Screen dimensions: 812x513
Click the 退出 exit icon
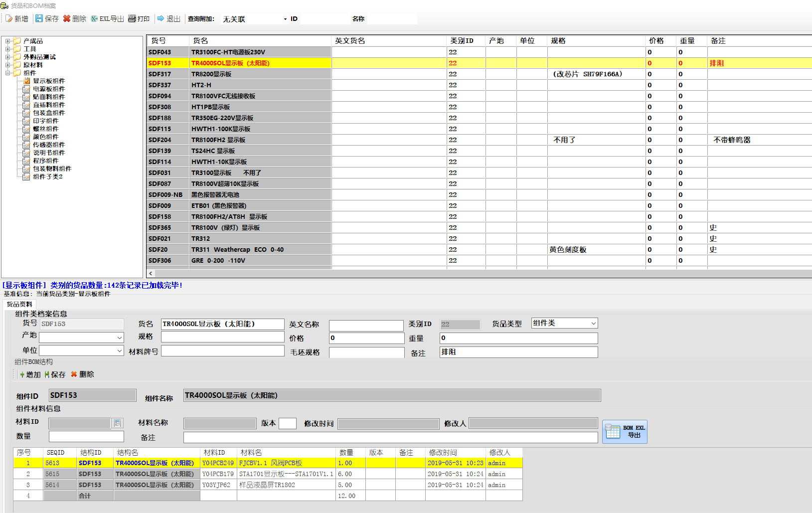point(161,19)
